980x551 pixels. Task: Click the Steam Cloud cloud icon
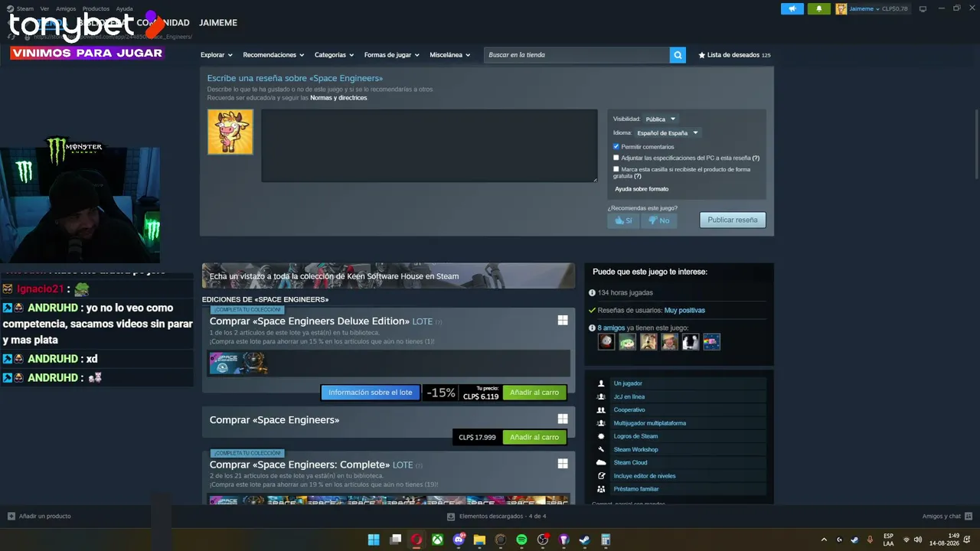(601, 462)
